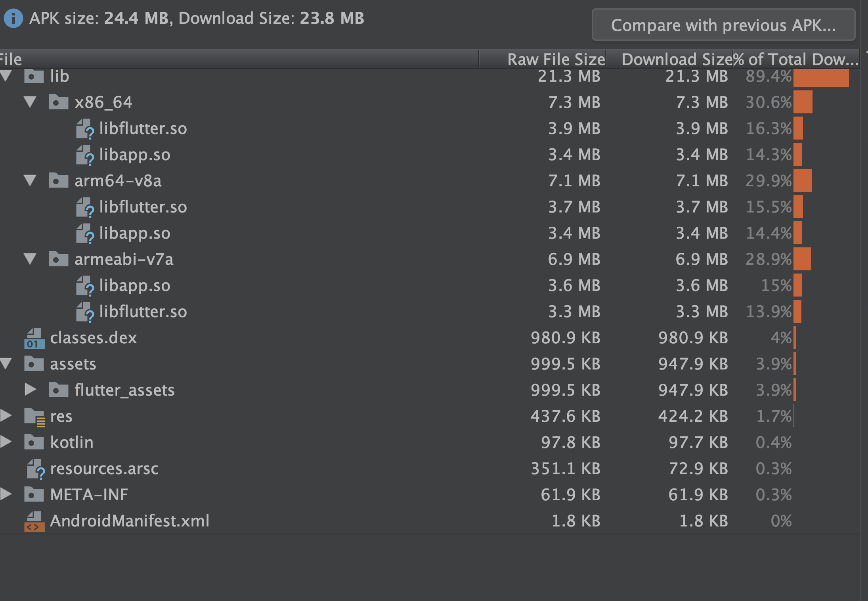Collapse the assets folder

(6, 364)
